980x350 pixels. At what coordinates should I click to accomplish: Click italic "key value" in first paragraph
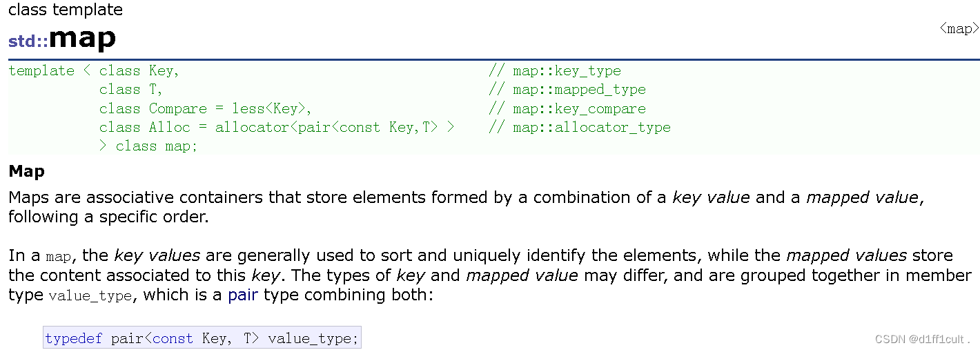711,197
